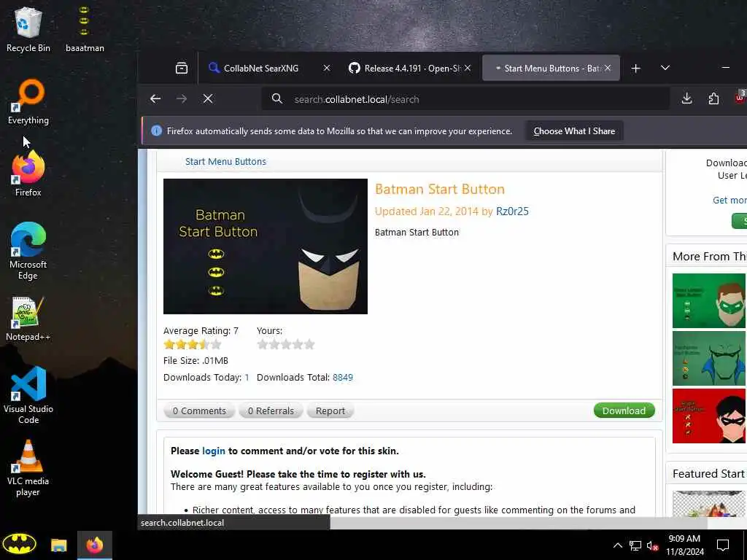Viewport: 747px width, 560px height.
Task: Close the CollabNet SearXNG tab
Action: pyautogui.click(x=327, y=68)
